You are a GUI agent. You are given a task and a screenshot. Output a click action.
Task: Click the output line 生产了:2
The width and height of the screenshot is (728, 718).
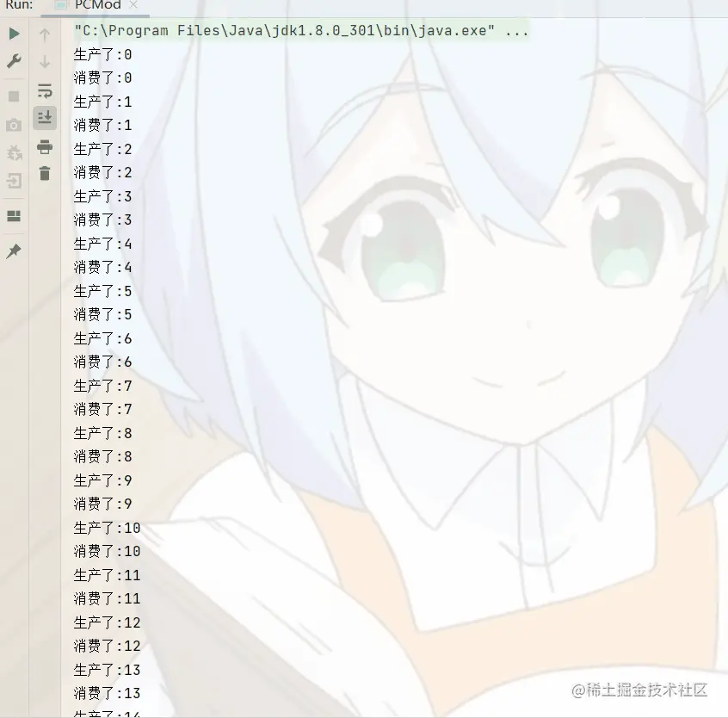(102, 150)
